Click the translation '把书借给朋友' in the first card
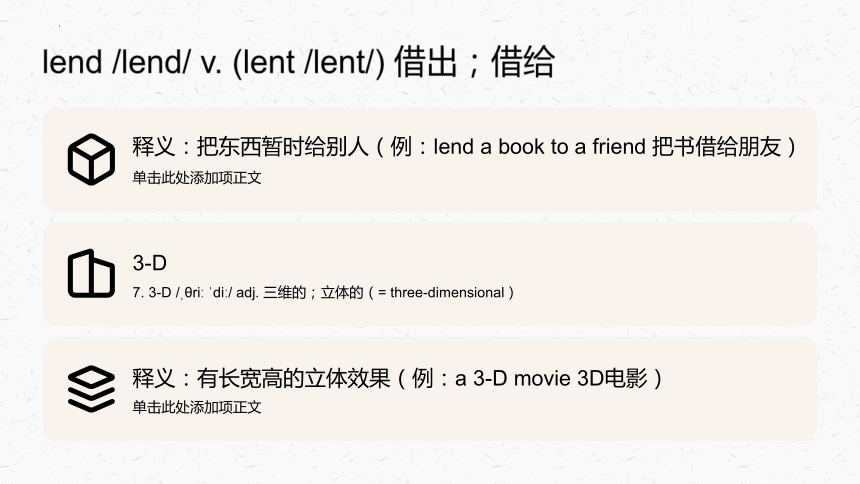 pos(716,147)
